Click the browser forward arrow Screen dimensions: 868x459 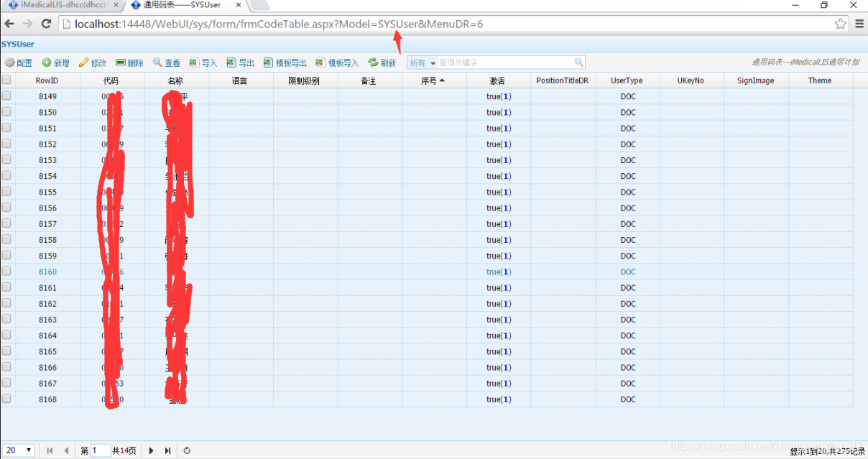click(27, 24)
